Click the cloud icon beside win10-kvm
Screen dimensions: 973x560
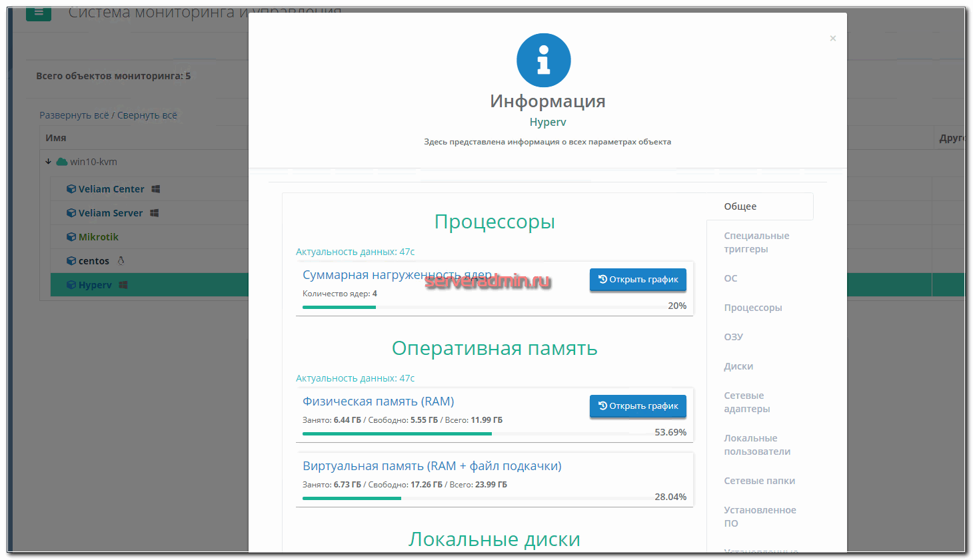62,162
